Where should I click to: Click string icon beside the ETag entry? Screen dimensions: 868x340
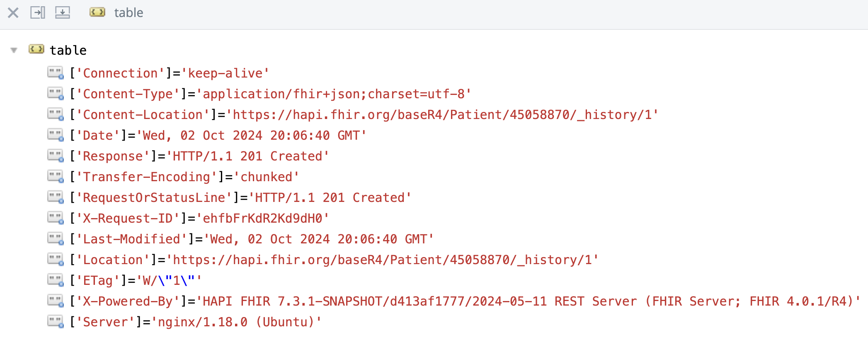56,280
